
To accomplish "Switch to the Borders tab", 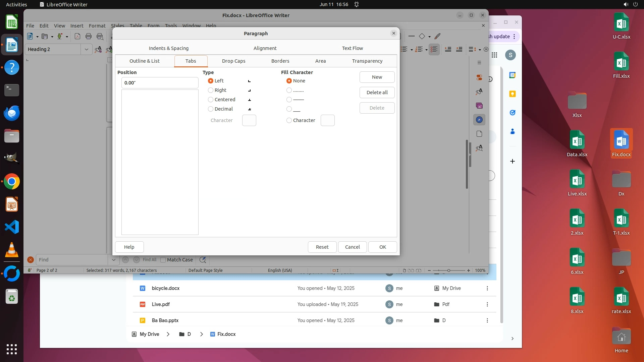I will (x=280, y=61).
